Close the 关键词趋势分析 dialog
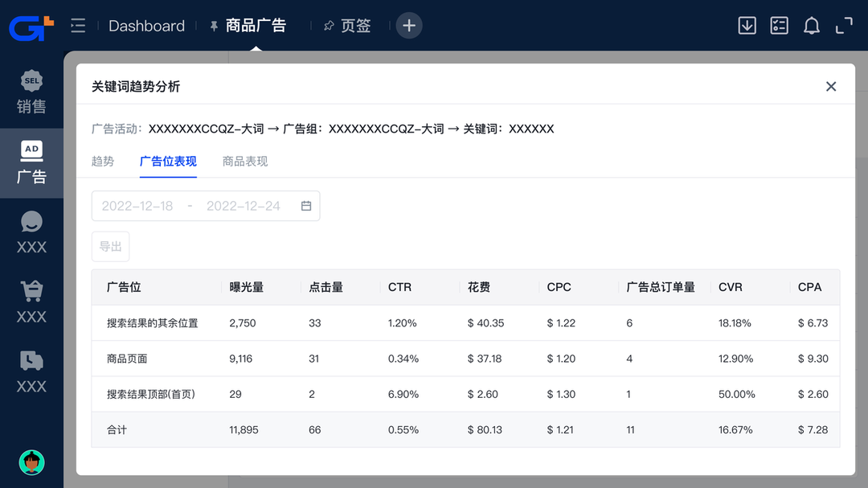 click(x=831, y=87)
